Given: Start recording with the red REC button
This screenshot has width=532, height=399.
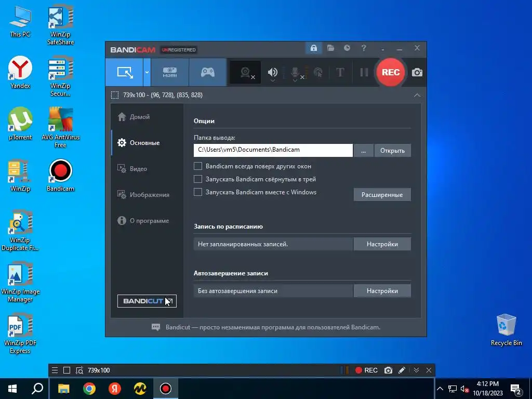Looking at the screenshot, I should pyautogui.click(x=391, y=72).
